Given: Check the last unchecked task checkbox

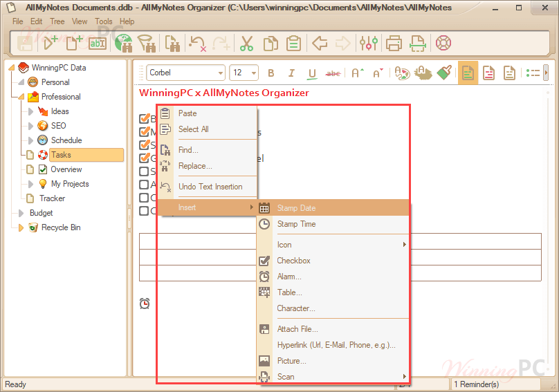Looking at the screenshot, I should [x=144, y=211].
